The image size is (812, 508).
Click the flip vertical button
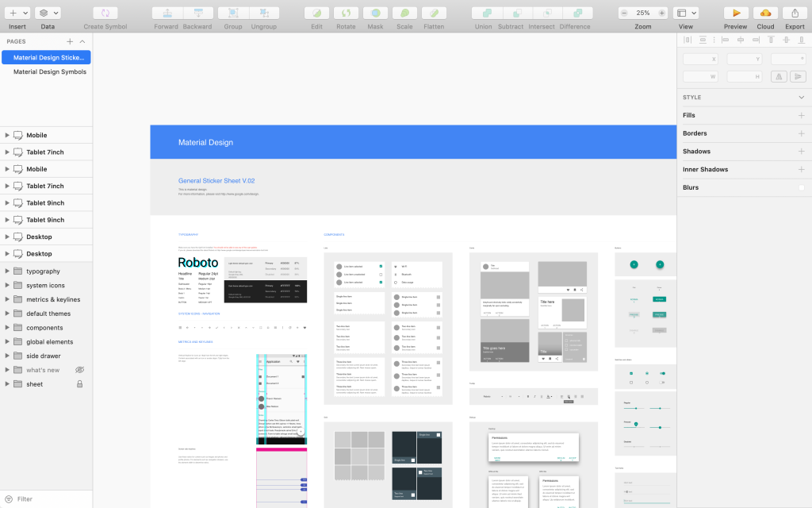[798, 77]
